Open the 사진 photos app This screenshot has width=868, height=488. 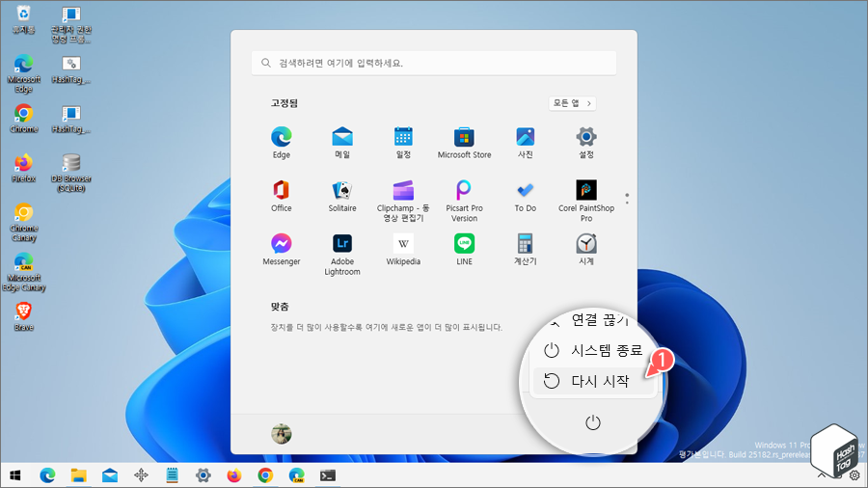pos(526,143)
